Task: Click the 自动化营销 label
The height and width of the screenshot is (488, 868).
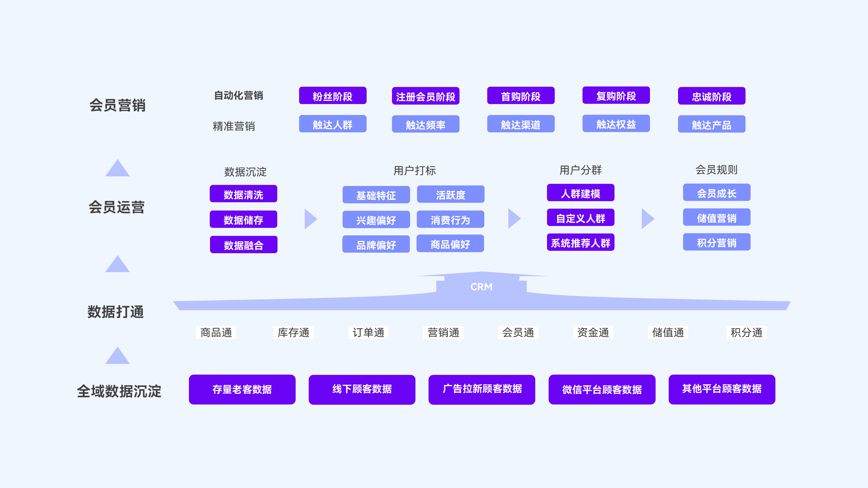Action: click(x=239, y=95)
